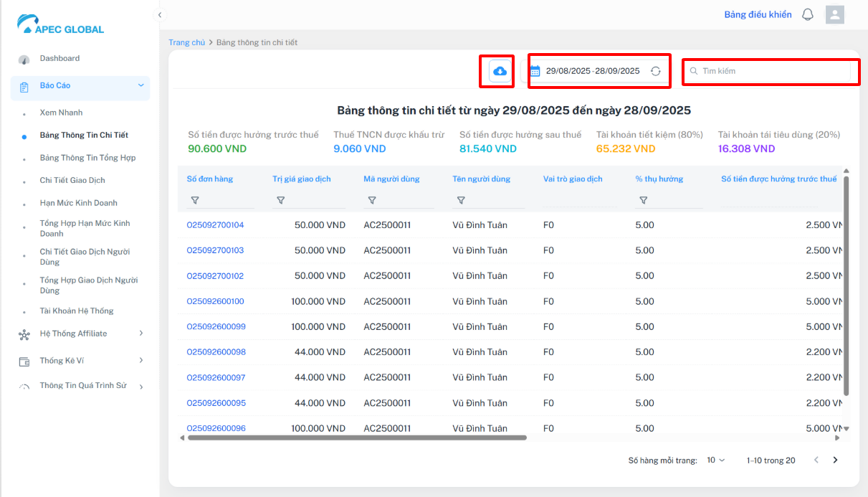
Task: Collapse the Báo Cáo menu section
Action: pyautogui.click(x=140, y=85)
